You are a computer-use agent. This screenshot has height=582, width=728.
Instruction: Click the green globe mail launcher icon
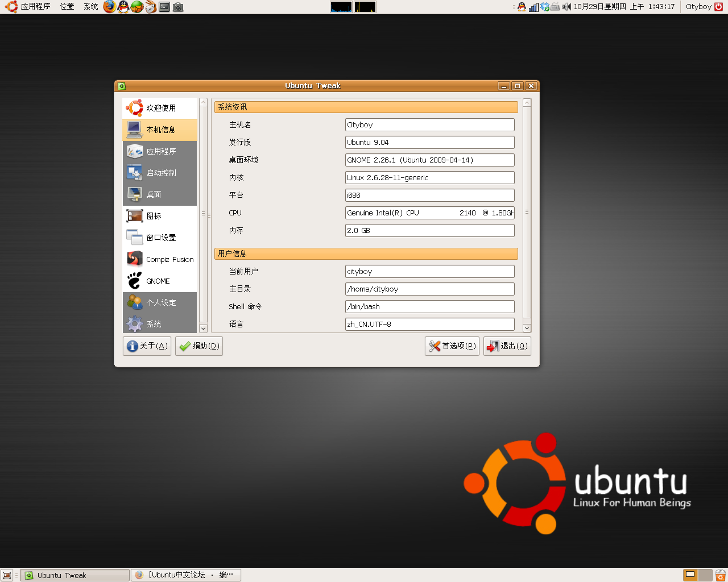(x=136, y=7)
